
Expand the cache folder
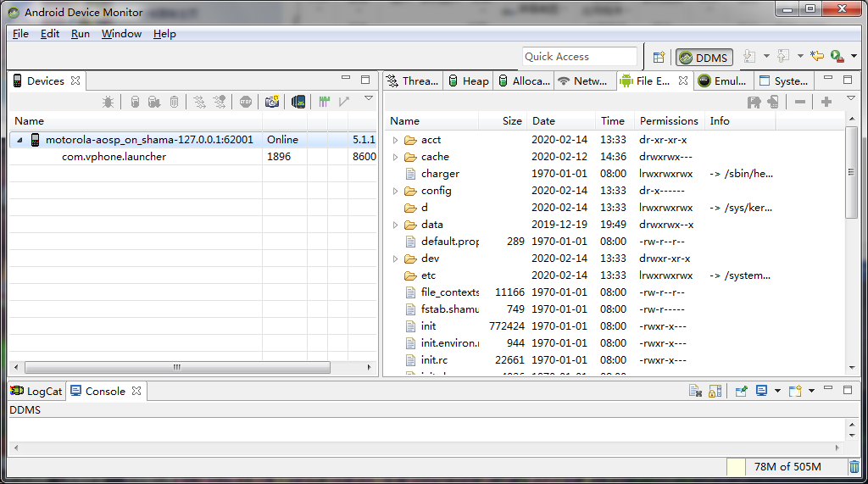click(395, 158)
